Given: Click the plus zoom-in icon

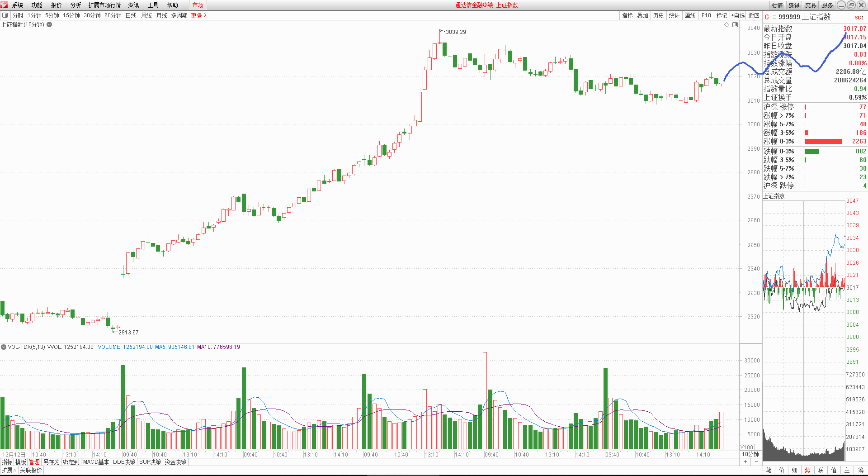Looking at the screenshot, I should pyautogui.click(x=745, y=462).
